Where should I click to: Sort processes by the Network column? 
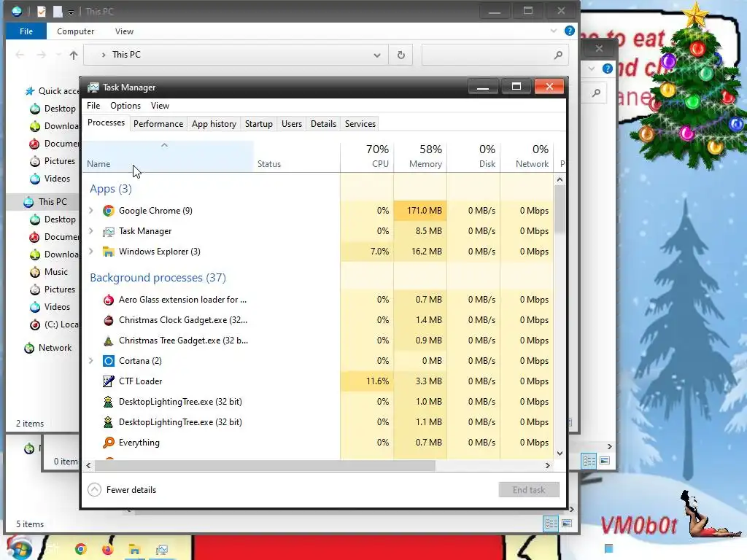coord(527,157)
